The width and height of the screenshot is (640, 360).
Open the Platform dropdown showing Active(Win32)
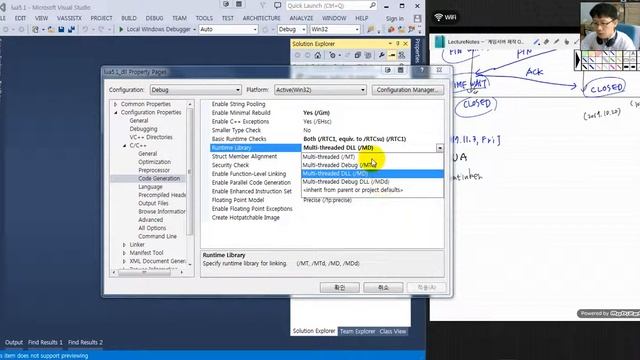(x=320, y=90)
